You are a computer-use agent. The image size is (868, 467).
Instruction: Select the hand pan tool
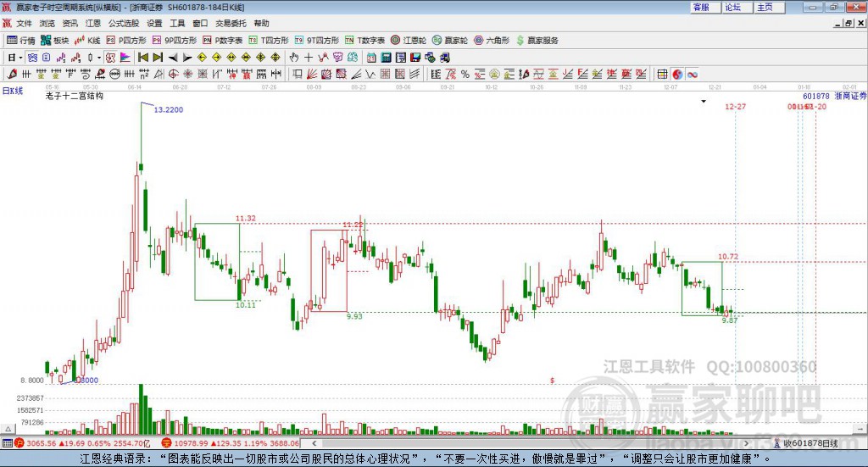pyautogui.click(x=294, y=58)
